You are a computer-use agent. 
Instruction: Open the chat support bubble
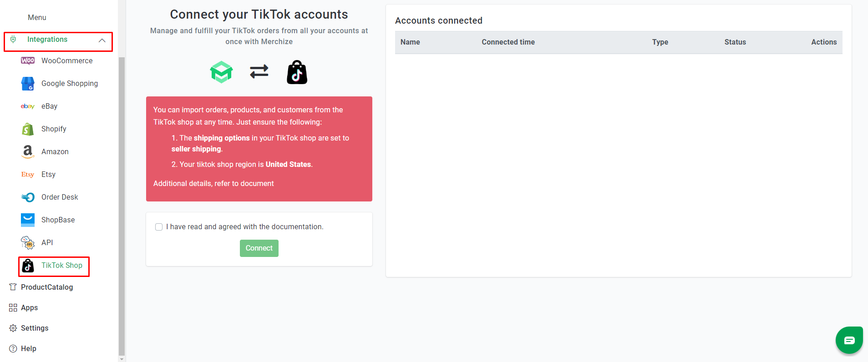click(849, 340)
